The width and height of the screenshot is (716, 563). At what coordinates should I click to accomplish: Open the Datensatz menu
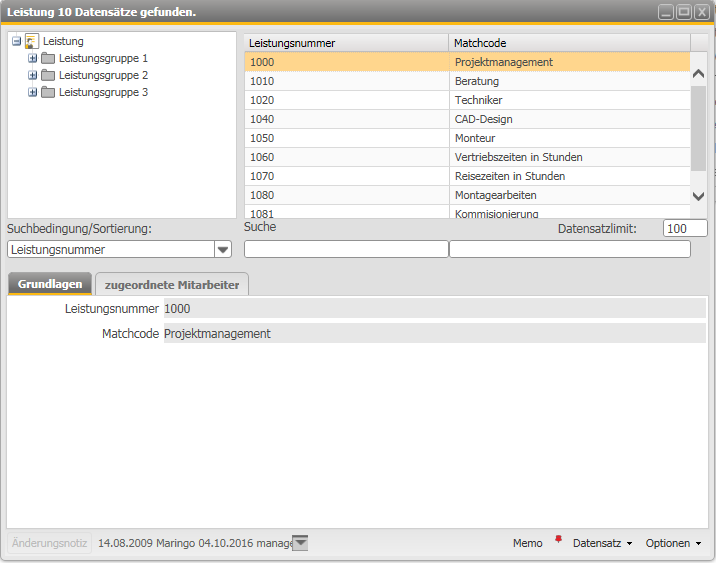tap(602, 543)
